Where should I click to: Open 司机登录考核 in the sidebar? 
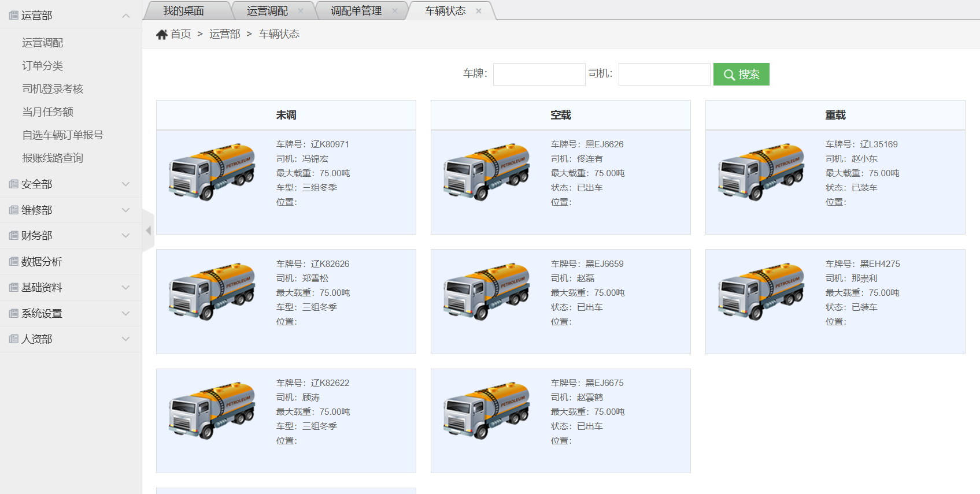pos(53,89)
